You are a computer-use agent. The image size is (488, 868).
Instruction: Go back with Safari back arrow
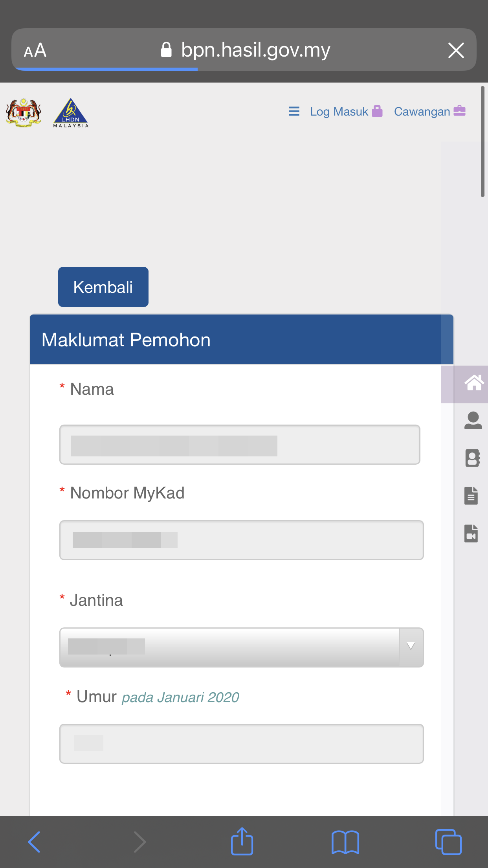[34, 842]
